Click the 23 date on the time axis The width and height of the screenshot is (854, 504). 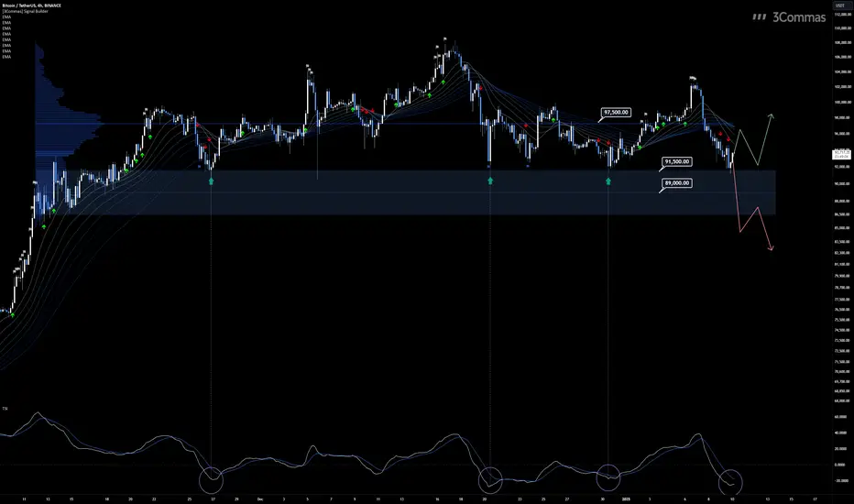[520, 499]
